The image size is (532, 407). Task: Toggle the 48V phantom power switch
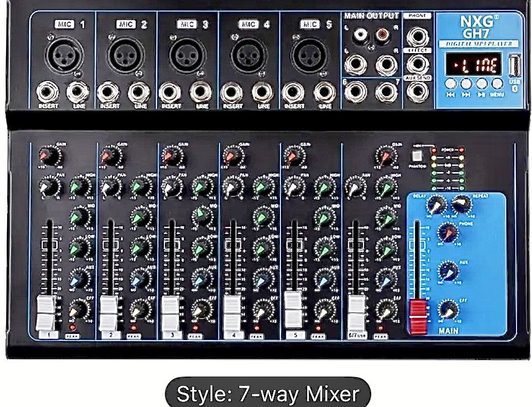[x=416, y=155]
